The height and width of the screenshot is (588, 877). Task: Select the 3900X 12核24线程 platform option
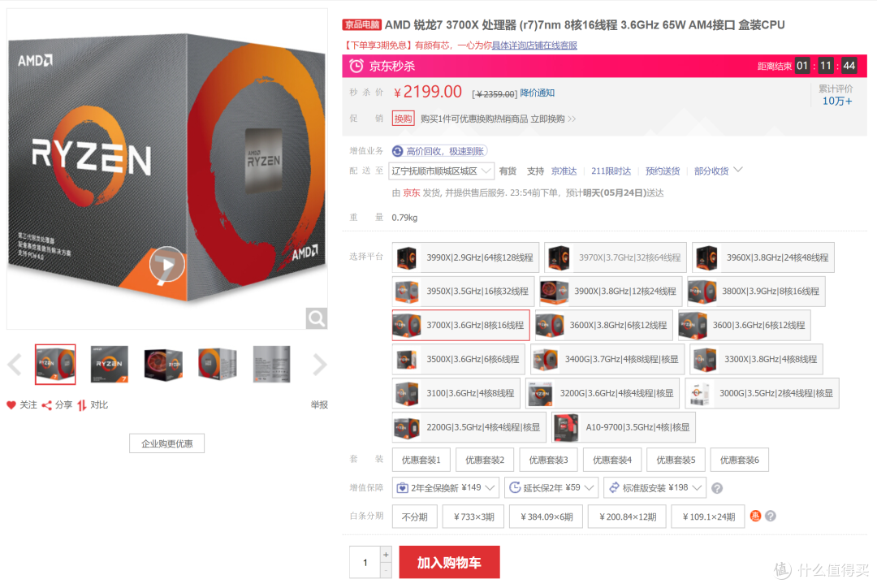pyautogui.click(x=611, y=291)
